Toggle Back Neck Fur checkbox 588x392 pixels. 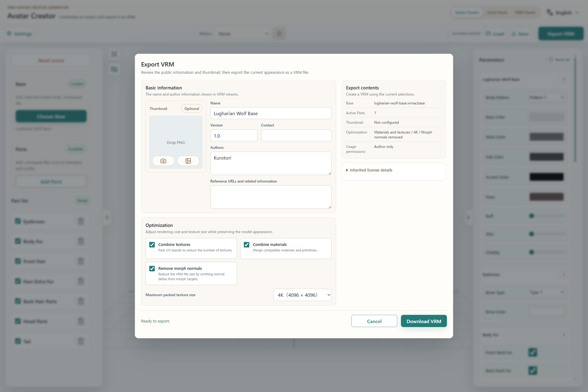click(x=533, y=371)
